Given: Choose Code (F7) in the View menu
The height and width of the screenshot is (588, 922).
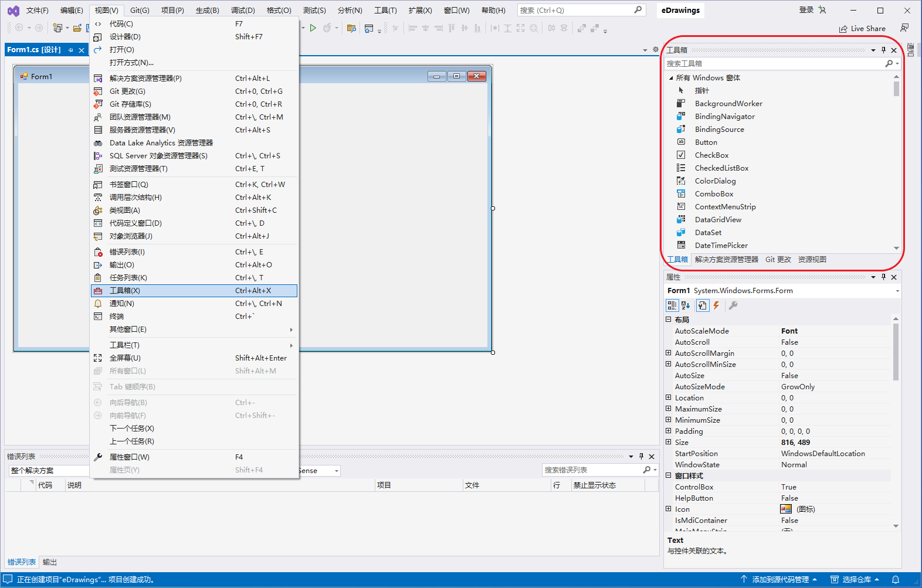Looking at the screenshot, I should pos(194,24).
